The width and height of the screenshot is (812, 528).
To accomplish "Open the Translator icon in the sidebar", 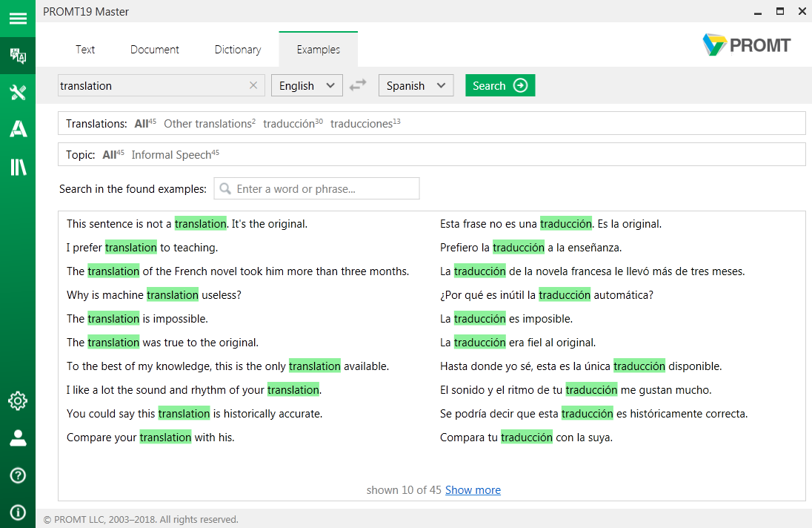I will [18, 56].
